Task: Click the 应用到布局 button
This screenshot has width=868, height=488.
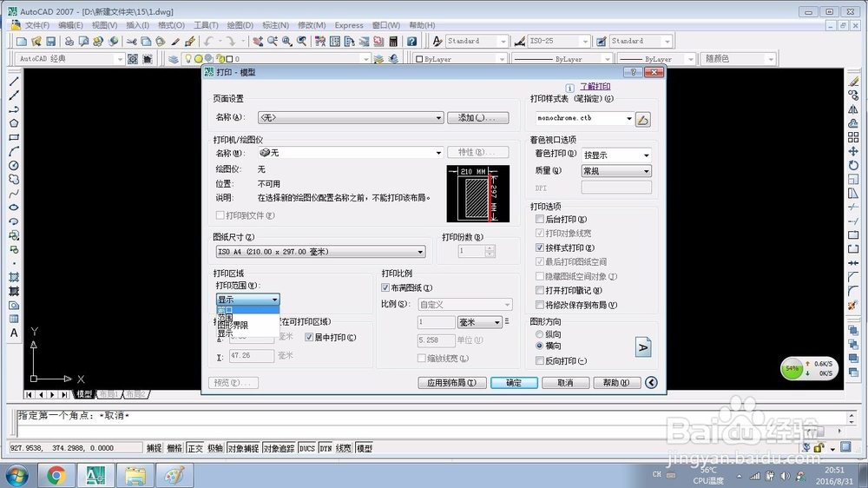Action: (451, 383)
